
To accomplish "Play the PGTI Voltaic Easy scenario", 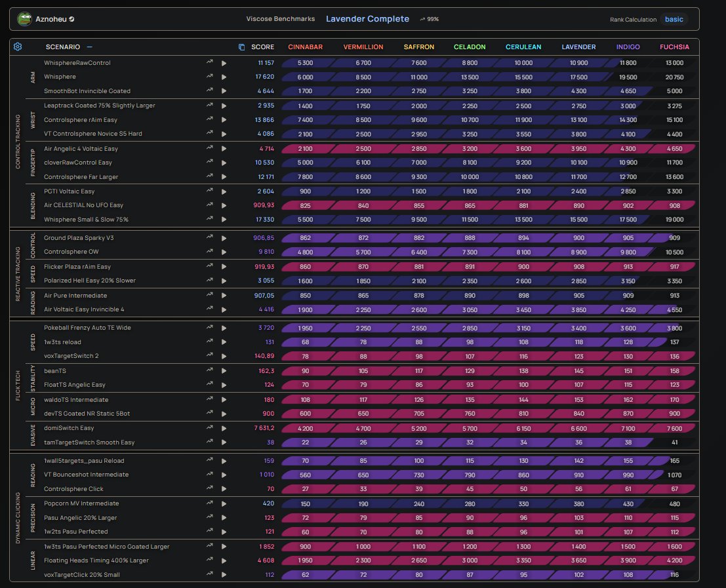I will pos(224,191).
